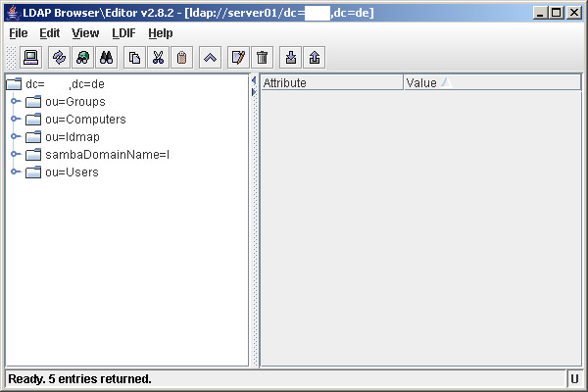Open the Help menu
Screen dimensions: 588x392
[x=161, y=33]
